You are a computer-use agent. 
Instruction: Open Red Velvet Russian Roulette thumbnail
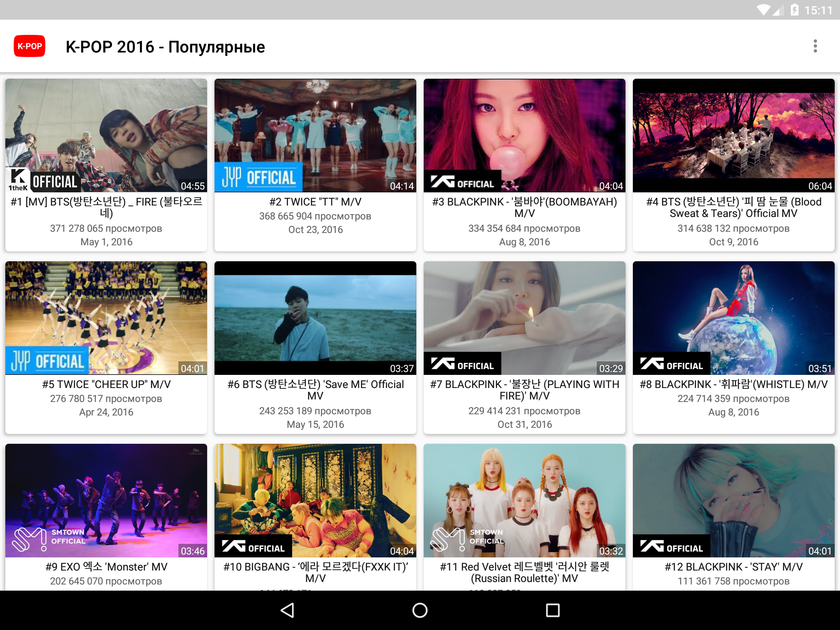pos(525,501)
